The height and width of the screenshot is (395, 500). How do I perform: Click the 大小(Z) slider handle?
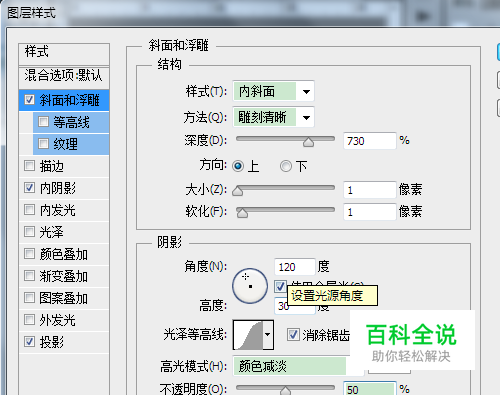tap(237, 191)
